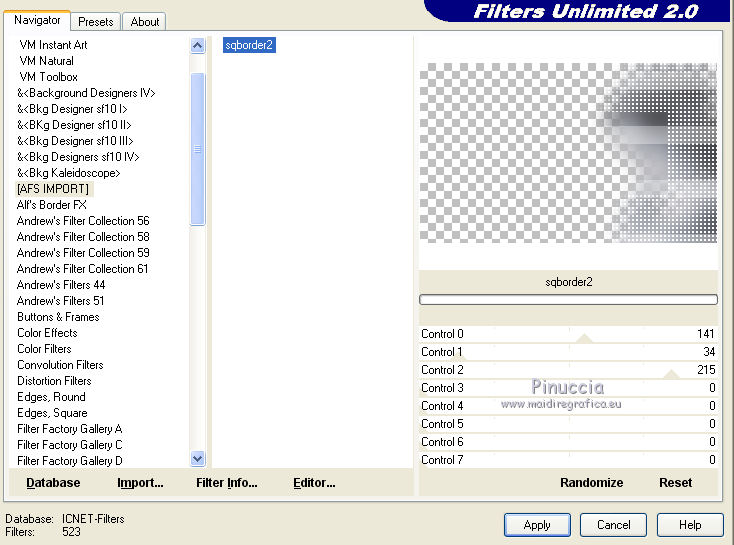Select Color Filters category
Screen dimensions: 734x545
pos(44,349)
